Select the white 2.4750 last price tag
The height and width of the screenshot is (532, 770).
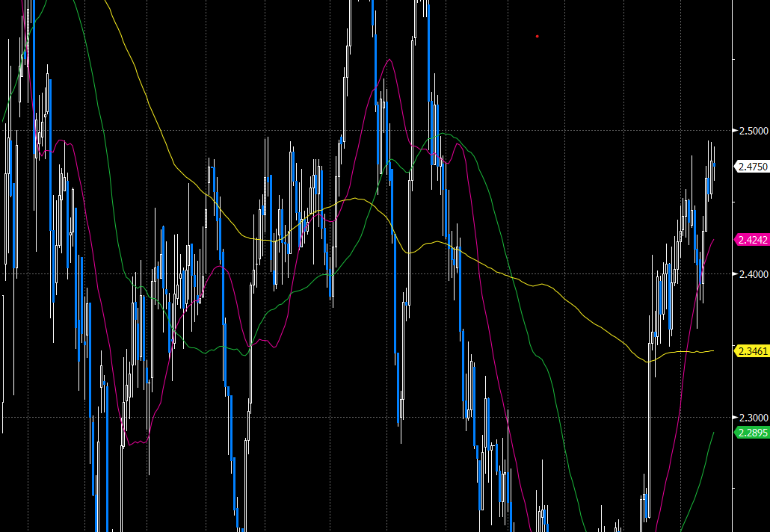point(751,167)
